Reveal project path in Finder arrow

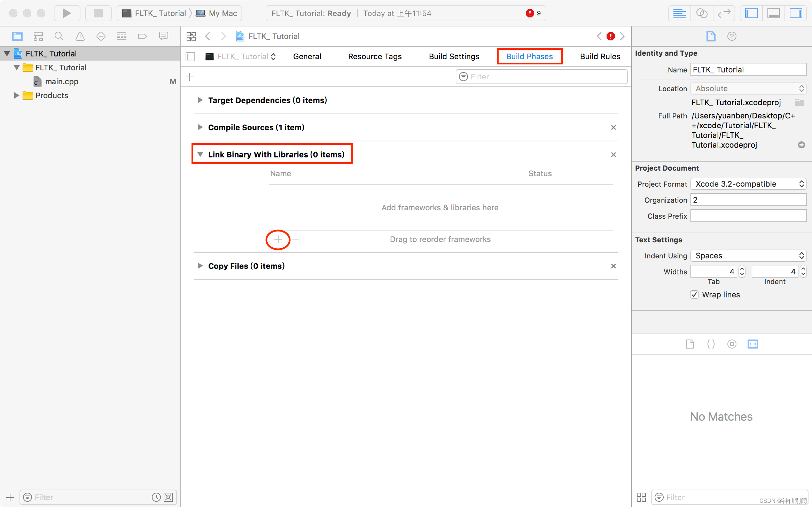[x=802, y=145]
